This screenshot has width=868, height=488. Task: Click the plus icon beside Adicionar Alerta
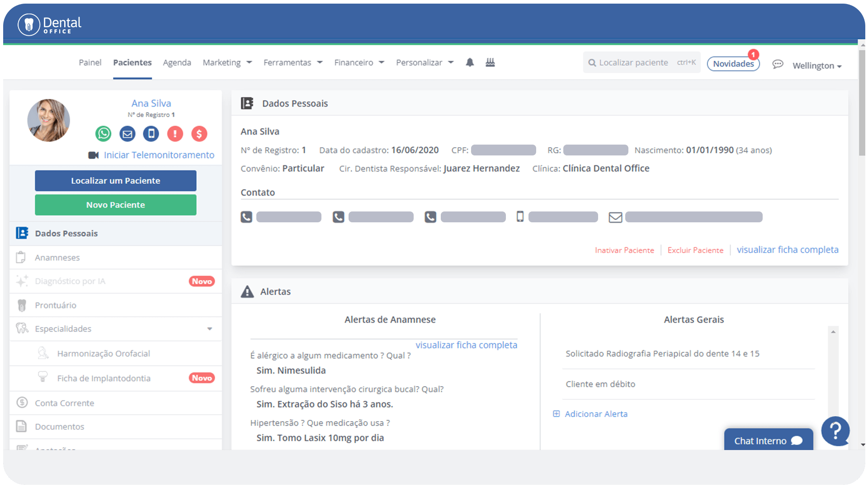556,414
